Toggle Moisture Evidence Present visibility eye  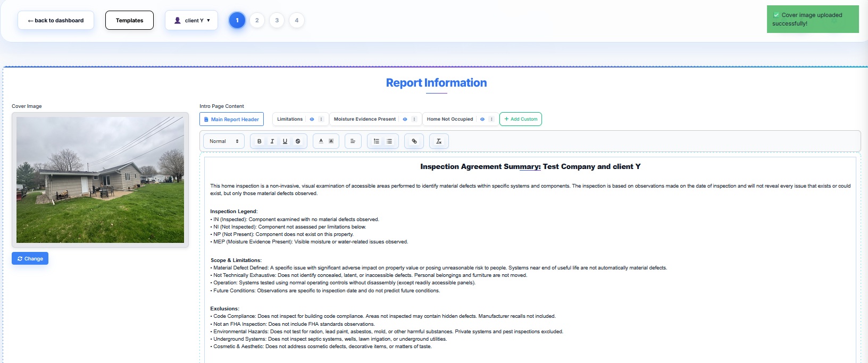pyautogui.click(x=405, y=120)
